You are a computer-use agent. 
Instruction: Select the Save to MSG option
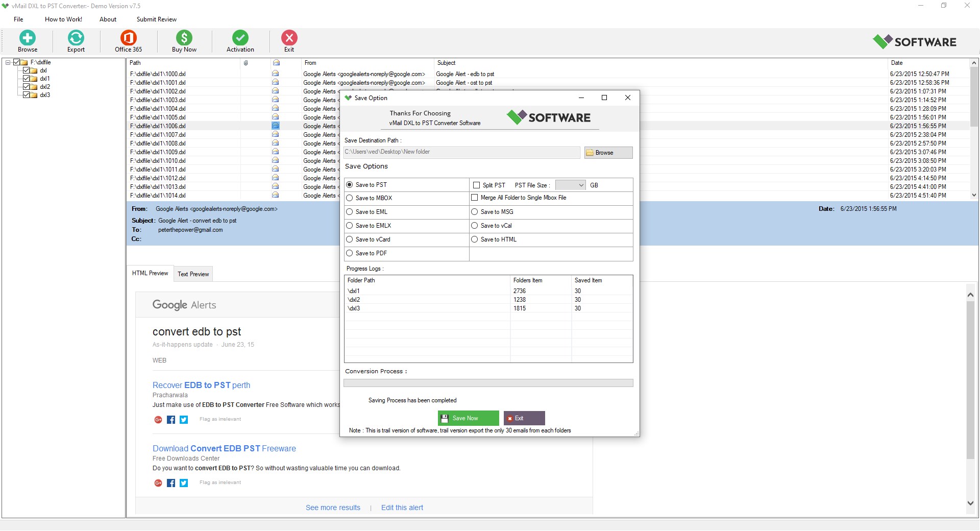[475, 212]
